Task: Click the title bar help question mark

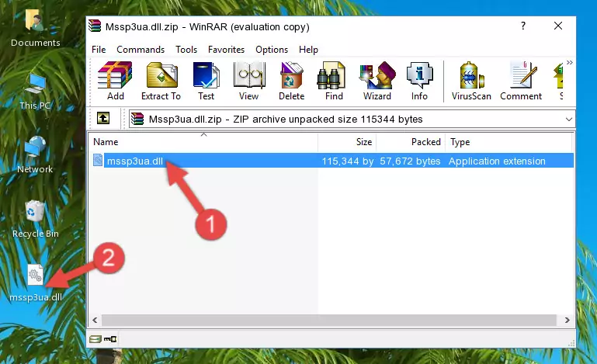Action: coord(523,26)
